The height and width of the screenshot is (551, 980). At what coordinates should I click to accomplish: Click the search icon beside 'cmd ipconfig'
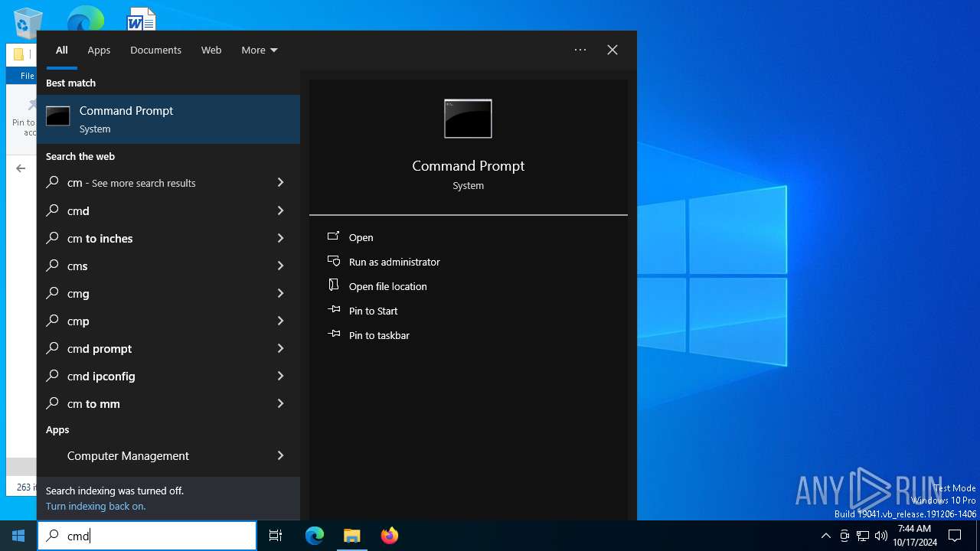tap(52, 376)
